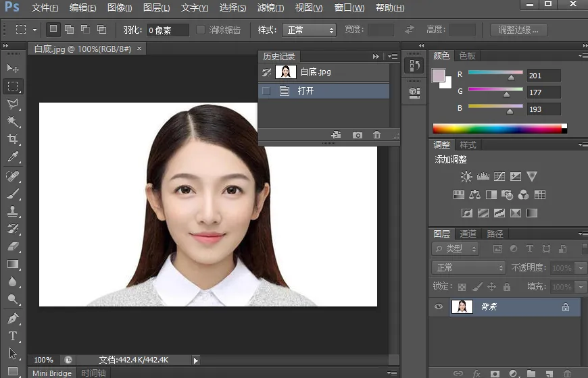588x378 pixels.
Task: Toggle history brush source for 打开 state
Action: 266,91
